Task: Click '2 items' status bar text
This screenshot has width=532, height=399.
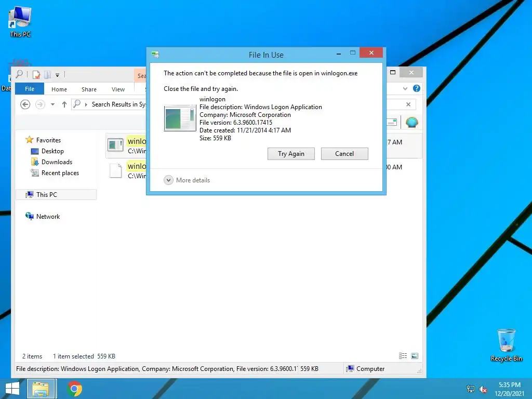Action: tap(32, 356)
